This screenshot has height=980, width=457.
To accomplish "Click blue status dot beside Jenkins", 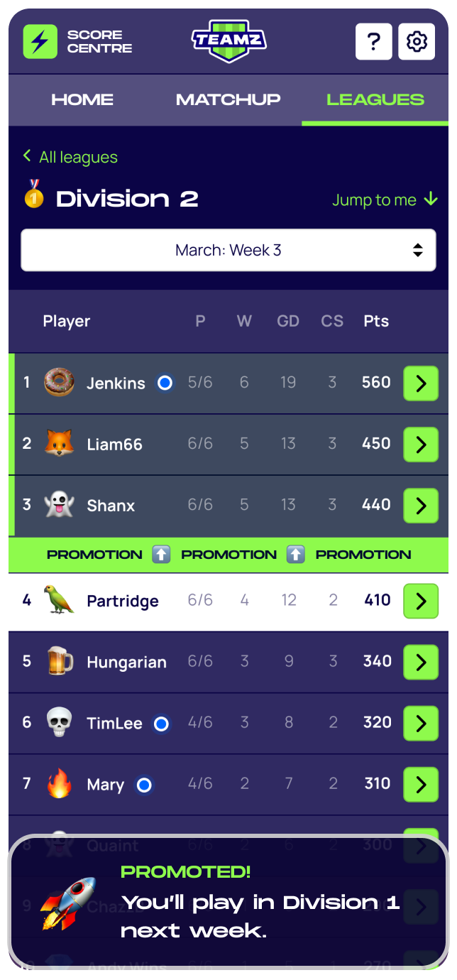I will click(165, 383).
